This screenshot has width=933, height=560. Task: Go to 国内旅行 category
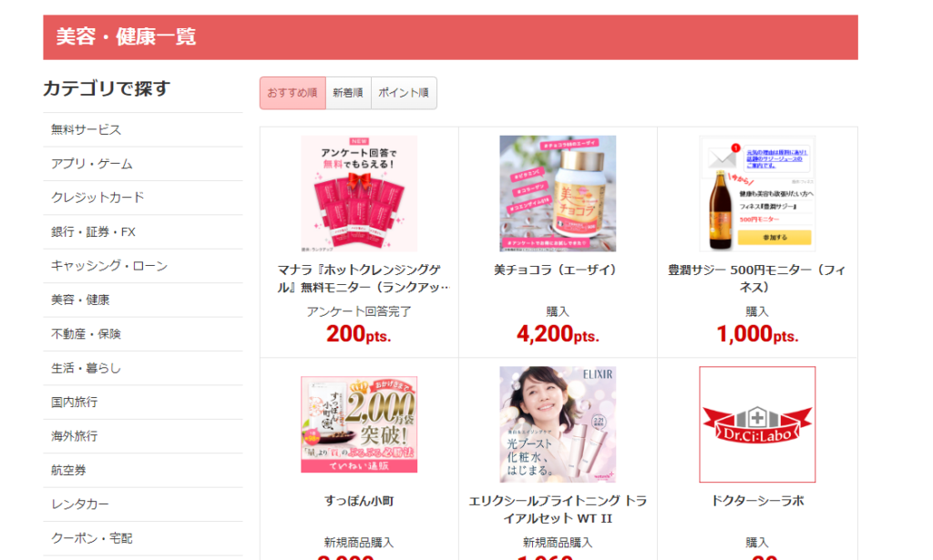[75, 402]
